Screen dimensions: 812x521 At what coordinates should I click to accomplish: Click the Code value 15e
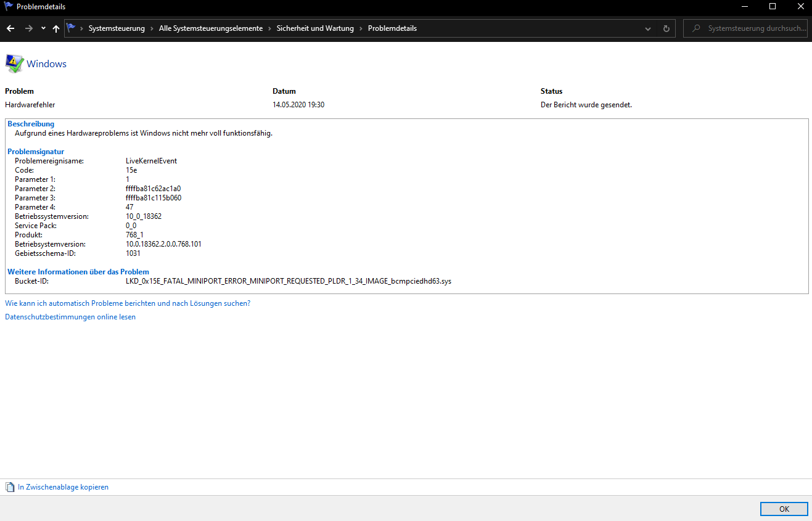(x=131, y=170)
